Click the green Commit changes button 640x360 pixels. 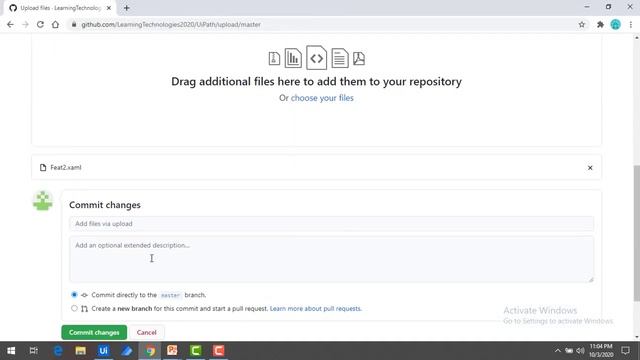(94, 332)
